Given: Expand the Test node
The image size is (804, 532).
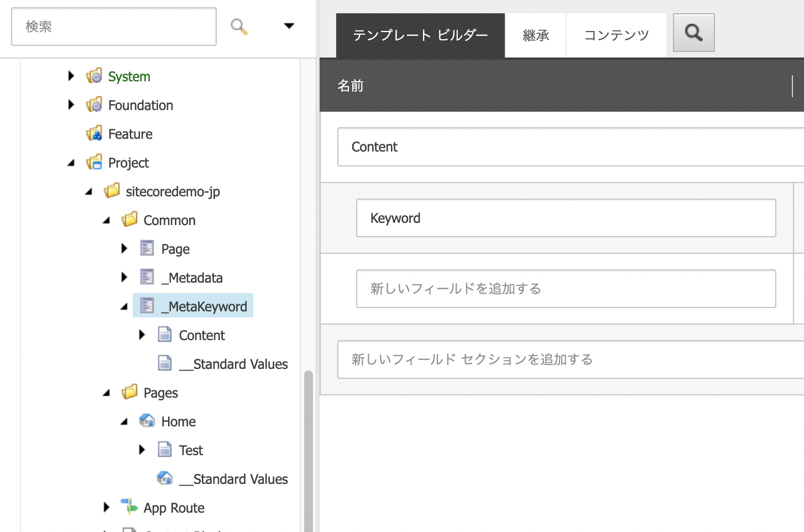Looking at the screenshot, I should (142, 450).
